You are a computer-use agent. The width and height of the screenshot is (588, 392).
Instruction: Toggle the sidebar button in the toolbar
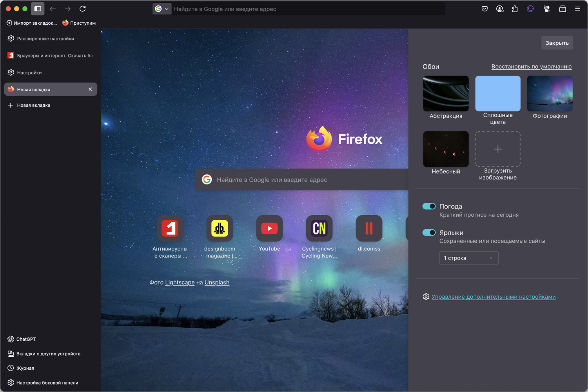(x=38, y=9)
